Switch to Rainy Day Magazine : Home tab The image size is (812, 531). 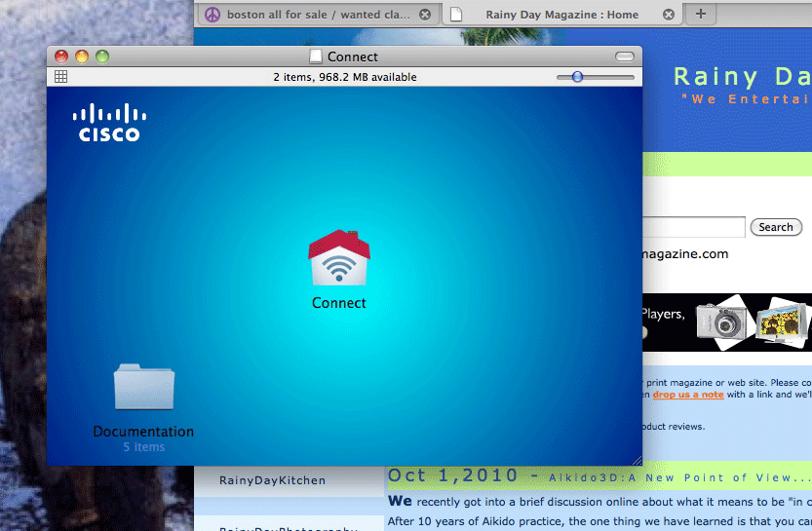click(561, 15)
